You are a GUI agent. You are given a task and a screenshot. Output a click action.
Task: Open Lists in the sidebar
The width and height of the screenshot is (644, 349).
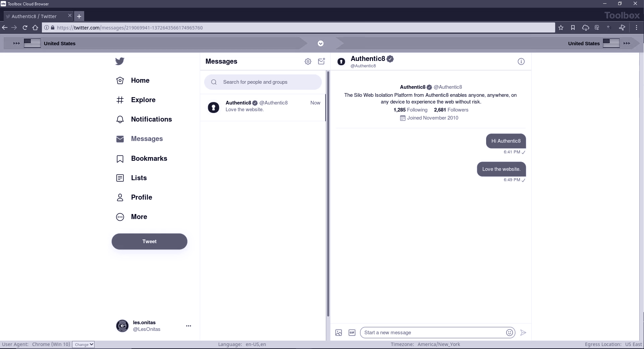[x=131, y=178]
